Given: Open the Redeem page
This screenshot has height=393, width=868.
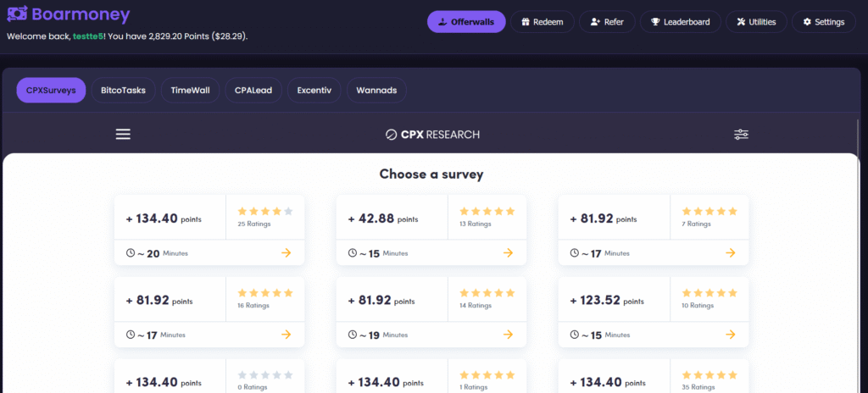Looking at the screenshot, I should tap(542, 22).
